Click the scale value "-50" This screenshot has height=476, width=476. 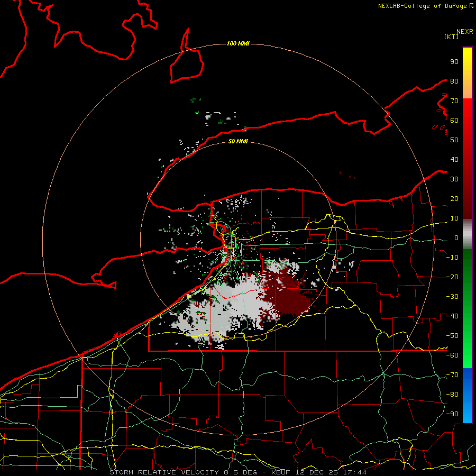452,336
